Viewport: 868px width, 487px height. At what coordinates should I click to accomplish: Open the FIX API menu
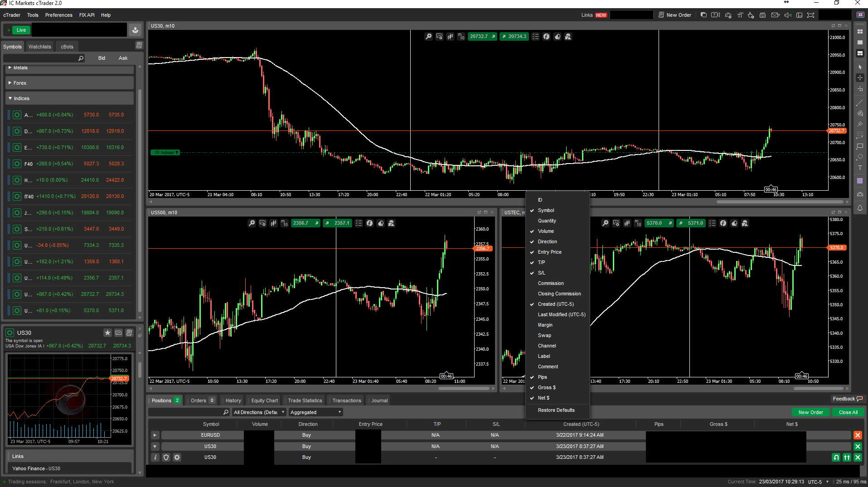click(x=87, y=15)
